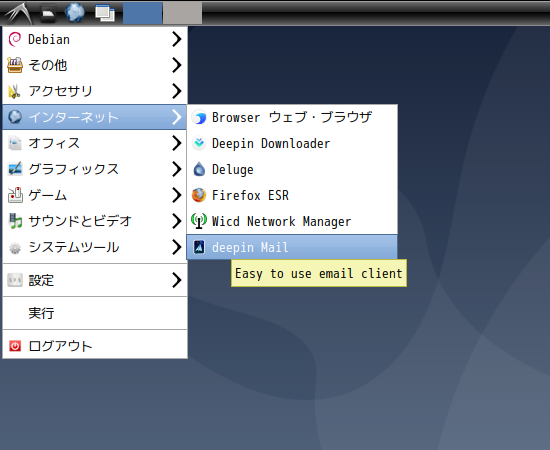The image size is (550, 450).
Task: Open the グラフィックス menu category
Action: coord(95,169)
